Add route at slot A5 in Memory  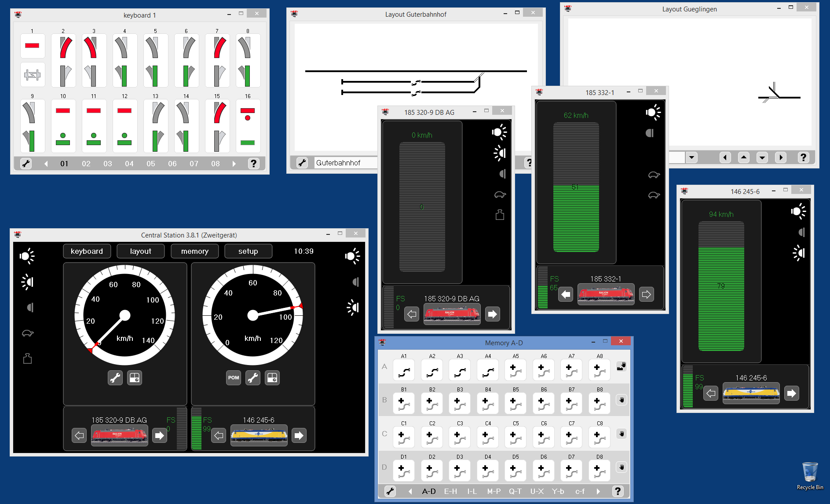click(x=516, y=370)
